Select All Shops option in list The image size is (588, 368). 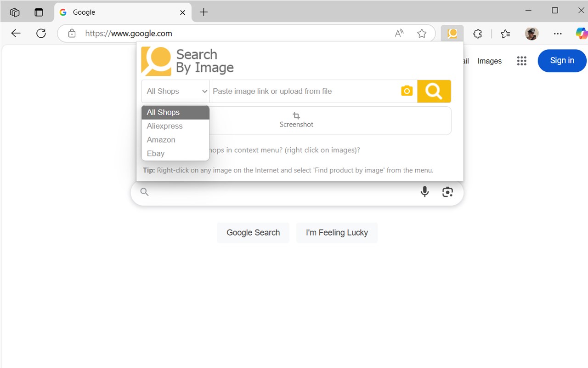(x=175, y=112)
